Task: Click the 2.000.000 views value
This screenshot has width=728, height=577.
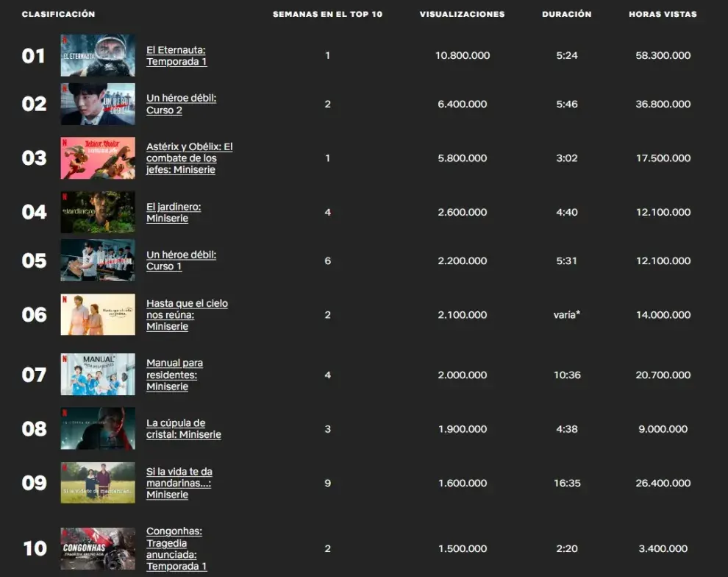Action: coord(463,375)
